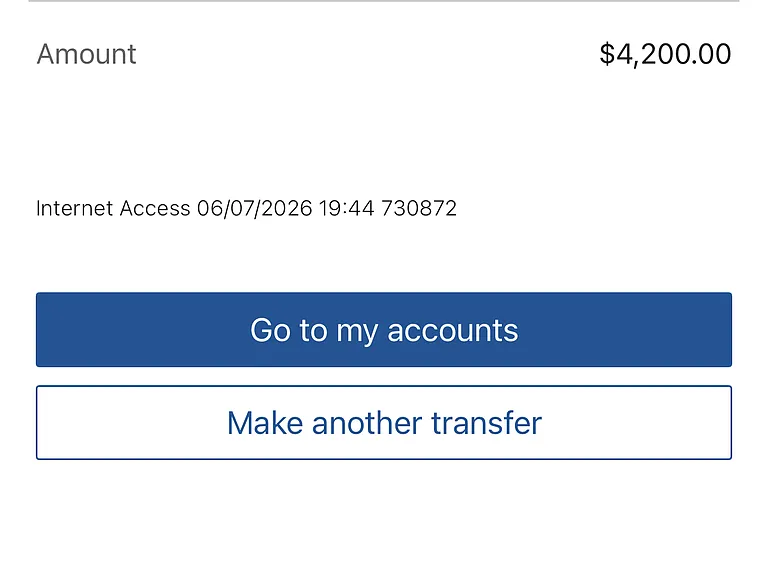Viewport: 768px width, 576px height.
Task: Open my accounts via the blue button
Action: tap(384, 330)
